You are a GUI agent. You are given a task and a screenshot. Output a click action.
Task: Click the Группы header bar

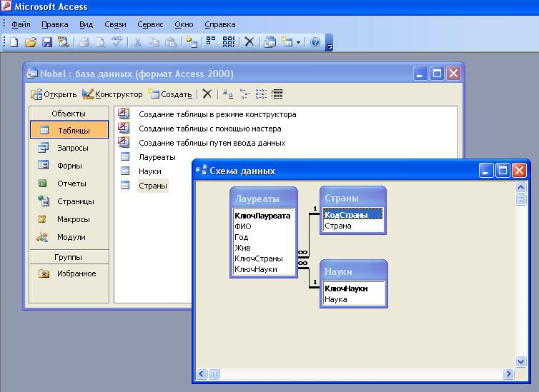tap(69, 257)
